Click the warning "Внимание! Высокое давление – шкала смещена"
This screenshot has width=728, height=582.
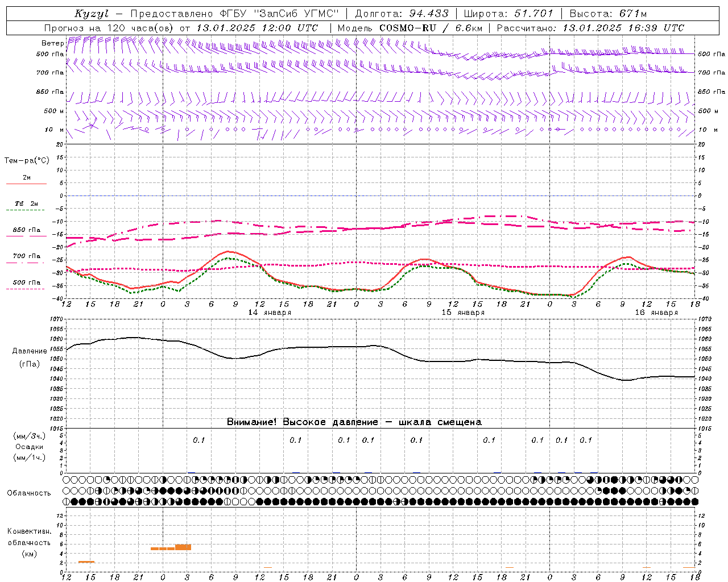tap(354, 422)
